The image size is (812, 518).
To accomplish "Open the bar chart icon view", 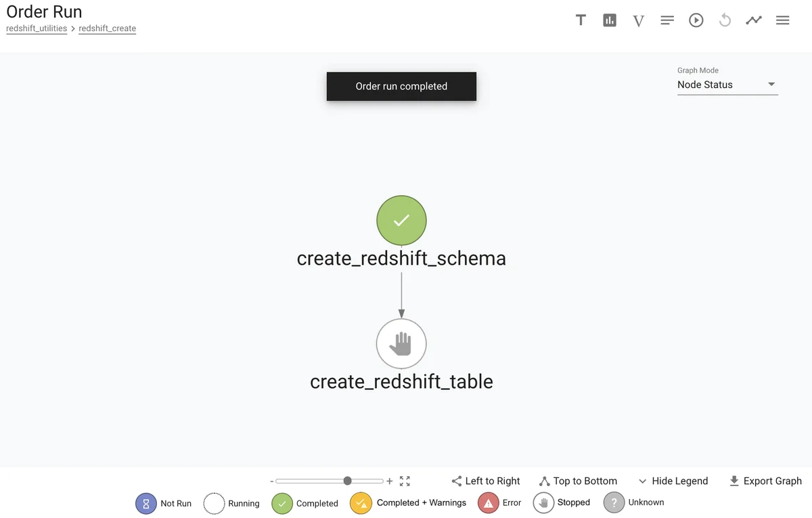I will [610, 20].
